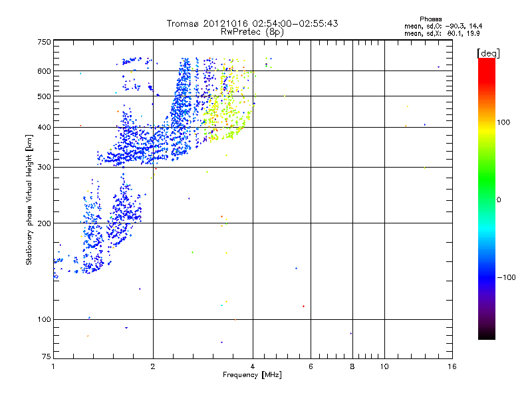Click the x-axis tick label '8'

[x=352, y=366]
